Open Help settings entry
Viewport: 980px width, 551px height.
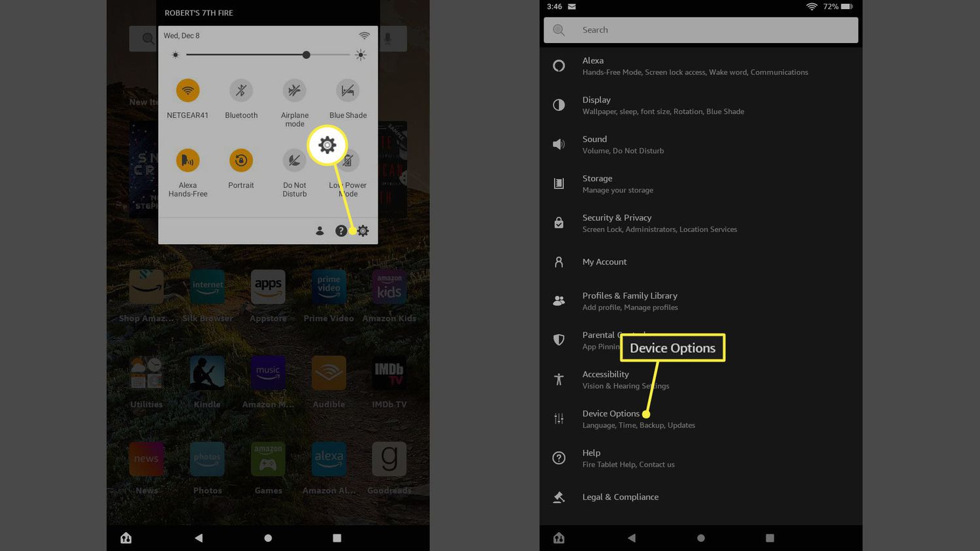point(701,458)
